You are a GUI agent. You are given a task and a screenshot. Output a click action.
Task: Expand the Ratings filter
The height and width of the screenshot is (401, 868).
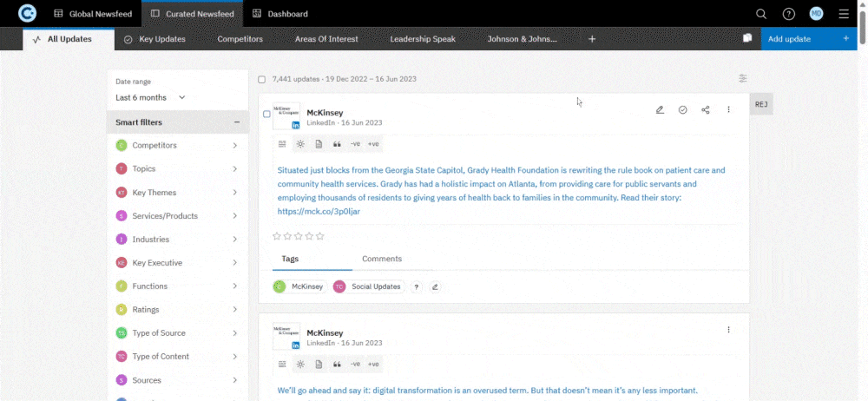(178, 310)
